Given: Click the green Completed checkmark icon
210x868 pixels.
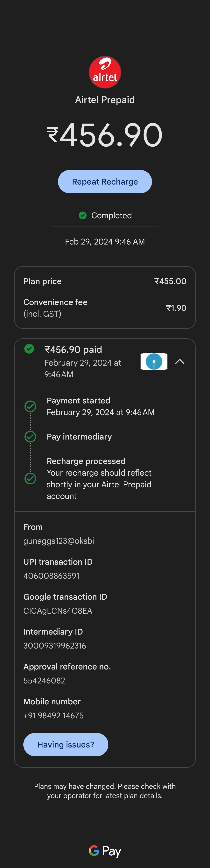Looking at the screenshot, I should 83,215.
